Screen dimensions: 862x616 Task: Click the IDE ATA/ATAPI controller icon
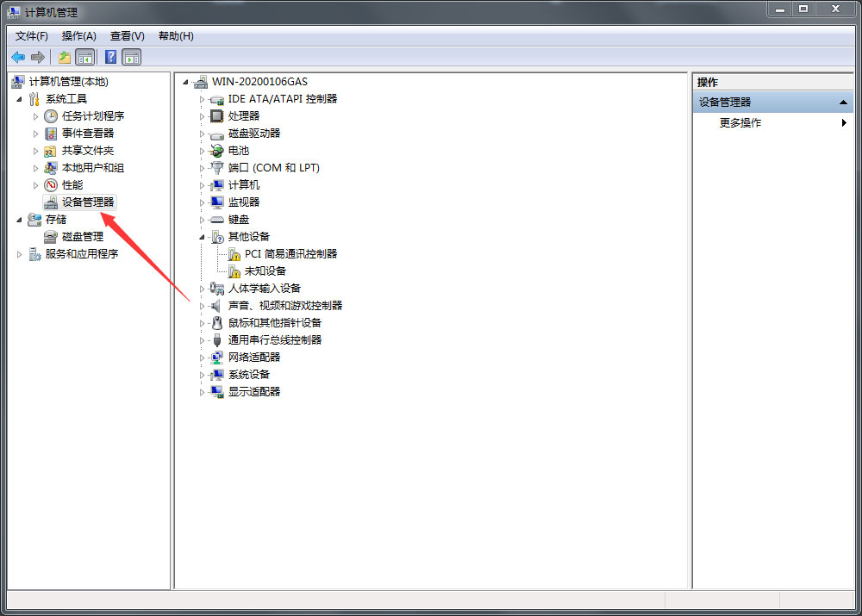(217, 99)
